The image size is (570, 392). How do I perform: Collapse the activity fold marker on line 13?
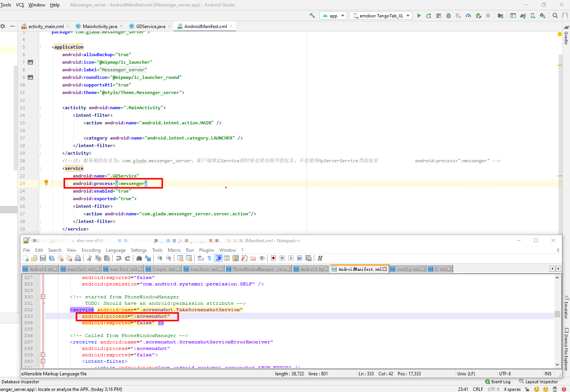pos(39,108)
